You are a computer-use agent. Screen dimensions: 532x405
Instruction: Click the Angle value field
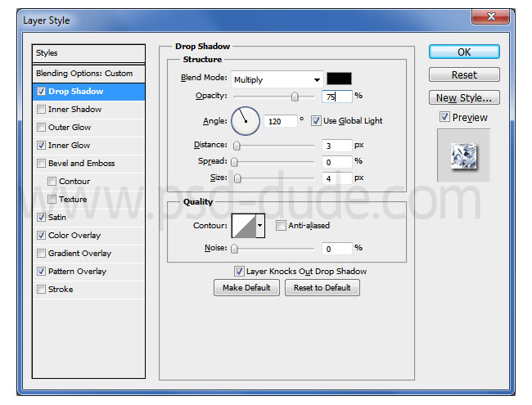coord(280,121)
